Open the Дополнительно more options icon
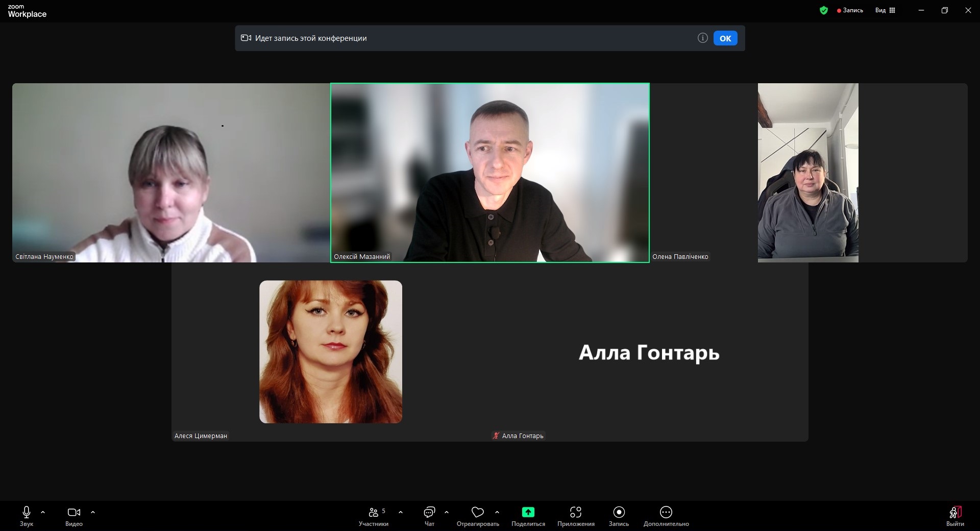This screenshot has height=531, width=980. click(666, 512)
